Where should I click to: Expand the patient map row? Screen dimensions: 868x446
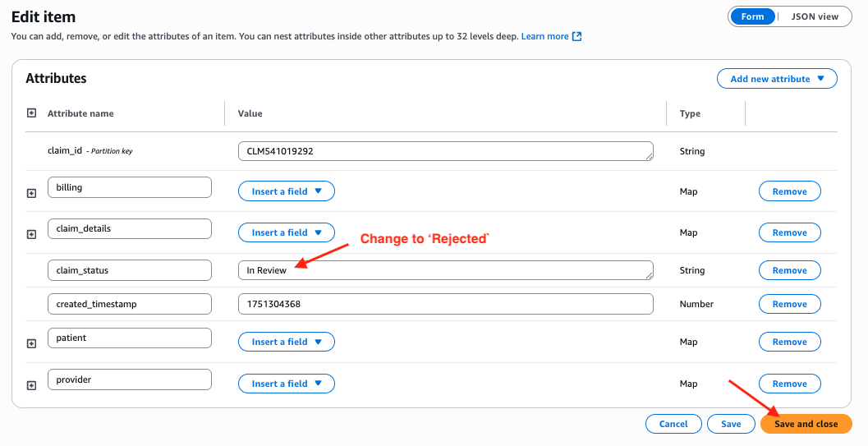click(x=32, y=343)
